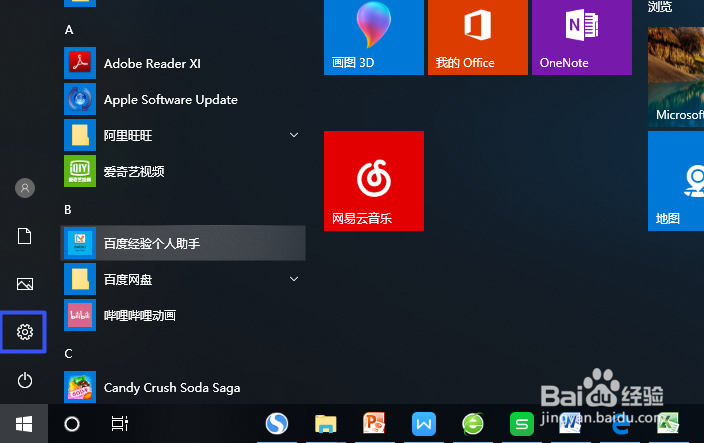This screenshot has width=704, height=443.
Task: Click the letter B section header
Action: point(68,210)
